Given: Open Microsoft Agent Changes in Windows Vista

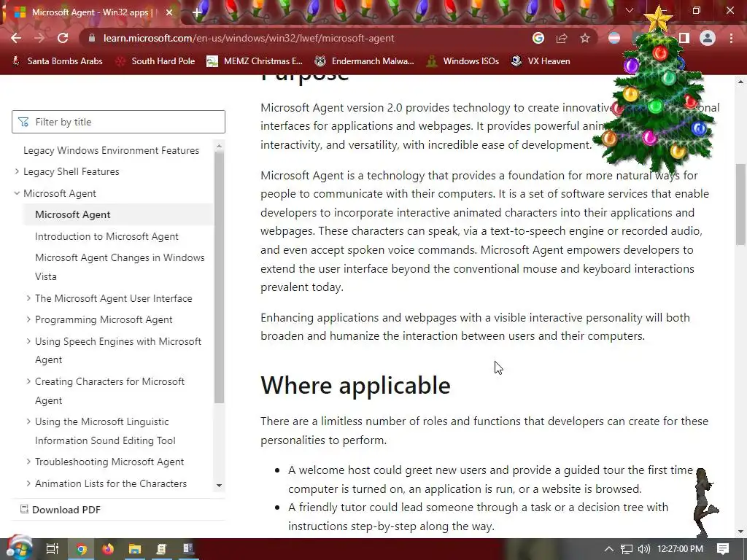Looking at the screenshot, I should click(x=120, y=267).
